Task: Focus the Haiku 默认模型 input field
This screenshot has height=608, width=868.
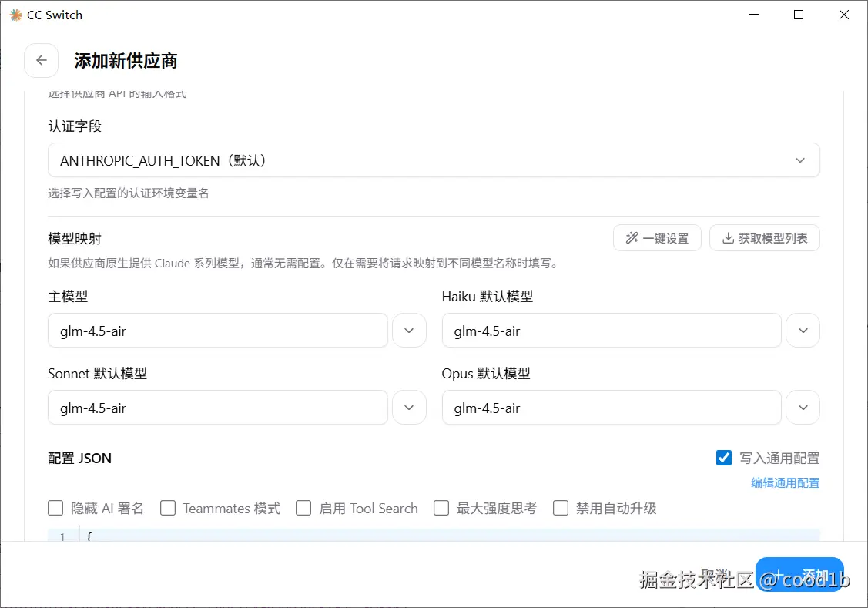Action: click(612, 331)
